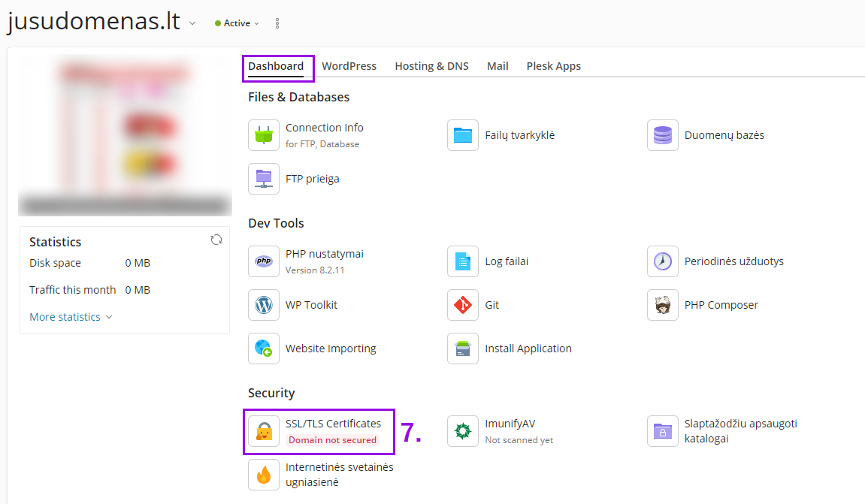This screenshot has height=504, width=865.
Task: Click the Git link text
Action: 492,305
